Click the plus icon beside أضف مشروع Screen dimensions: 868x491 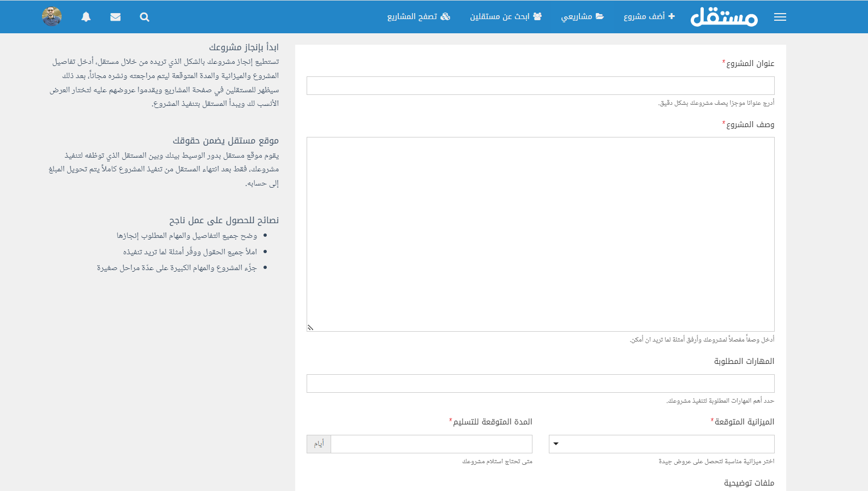click(672, 16)
